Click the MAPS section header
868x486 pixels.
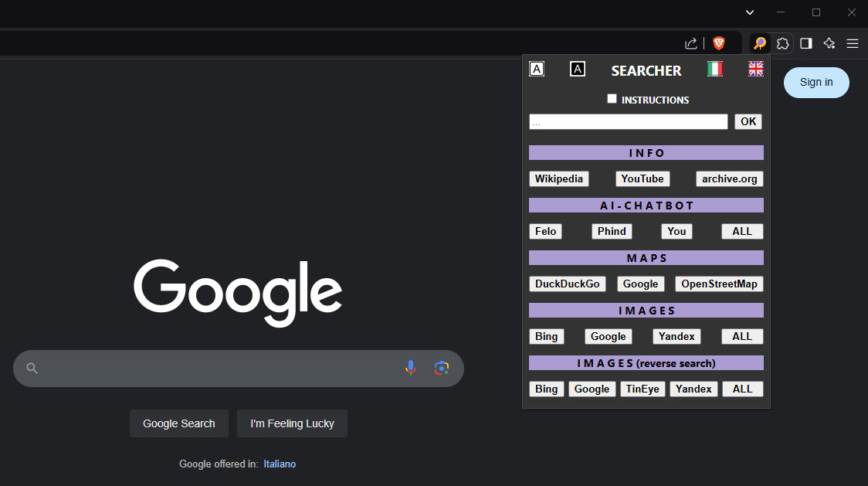pos(646,258)
